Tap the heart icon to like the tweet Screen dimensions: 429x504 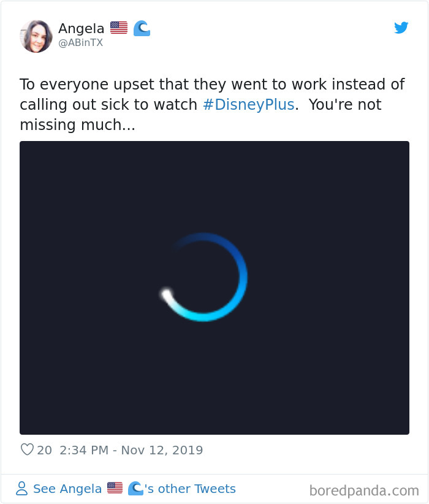click(x=28, y=450)
